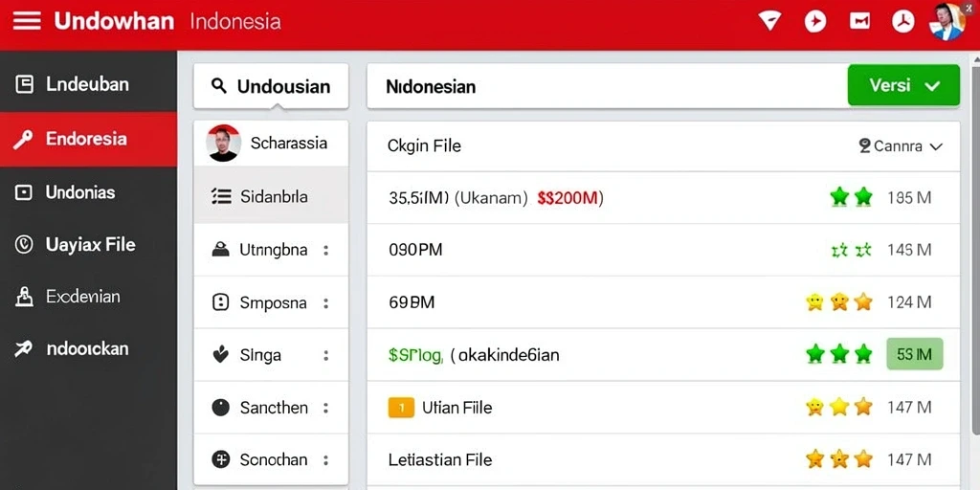
Task: Click the circular clock icon in header
Action: click(903, 21)
